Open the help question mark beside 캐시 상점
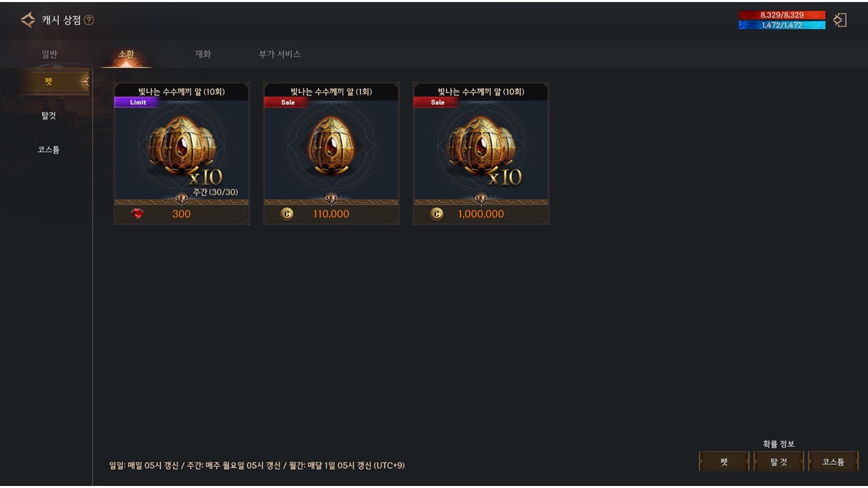The width and height of the screenshot is (868, 488). [89, 20]
